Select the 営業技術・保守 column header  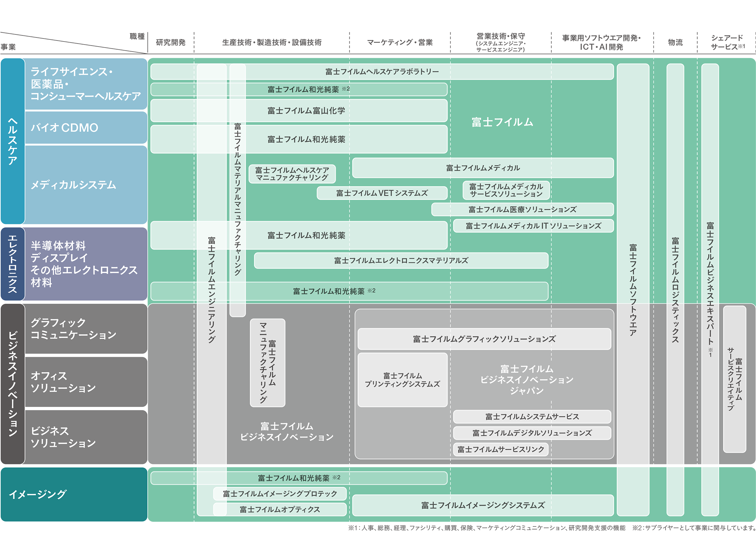(501, 42)
